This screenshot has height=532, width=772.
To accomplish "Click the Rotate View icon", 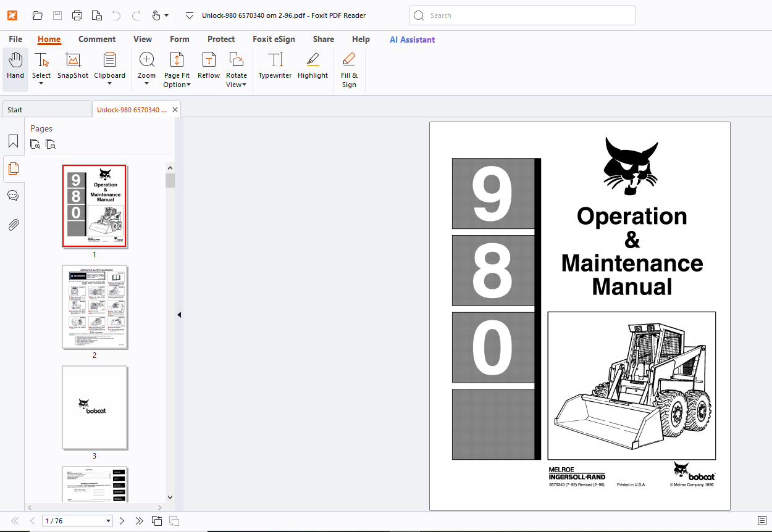I will coord(236,60).
